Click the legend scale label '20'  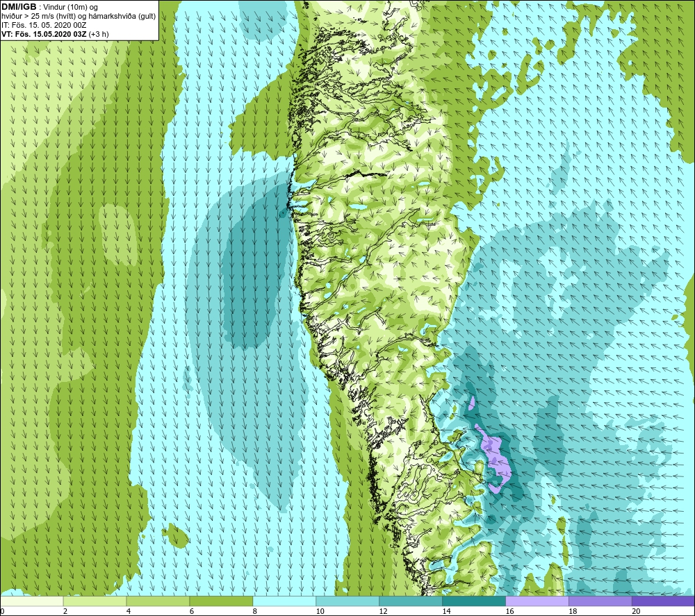click(x=636, y=611)
